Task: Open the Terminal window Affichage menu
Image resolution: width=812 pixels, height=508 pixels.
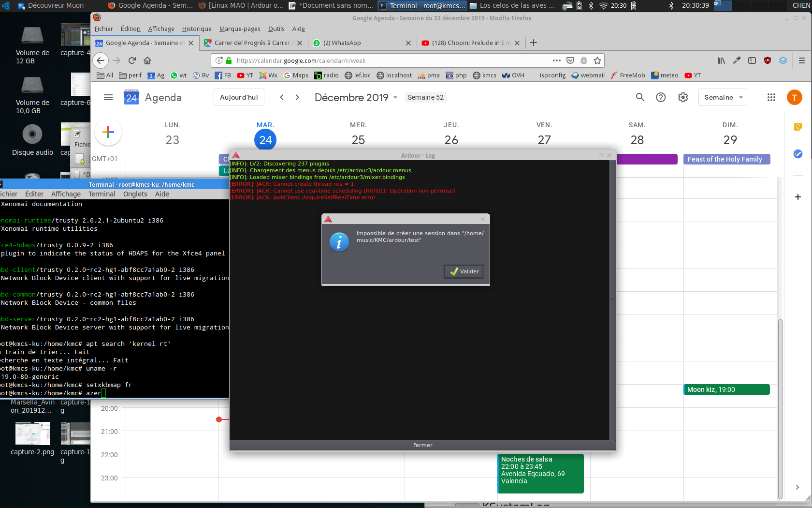Action: click(x=66, y=194)
